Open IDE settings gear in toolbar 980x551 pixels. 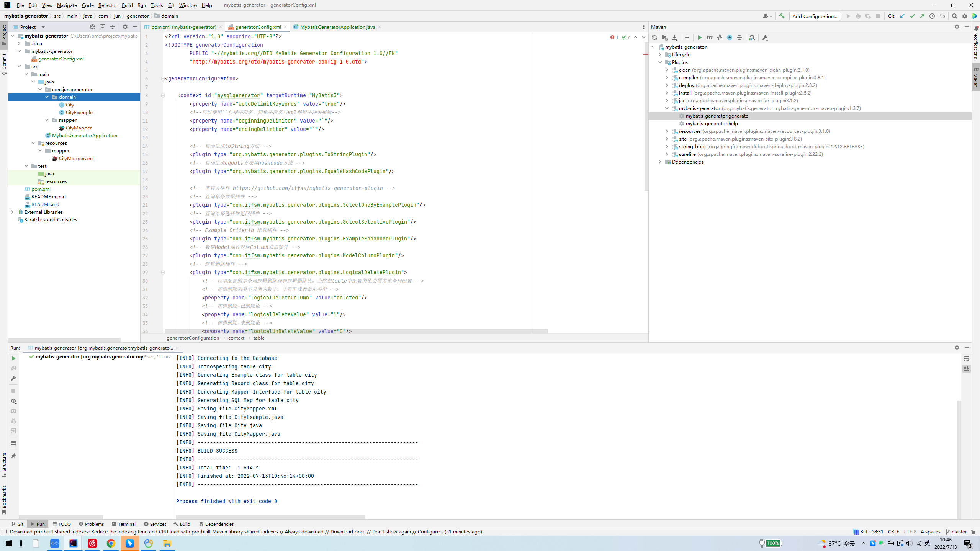(965, 16)
